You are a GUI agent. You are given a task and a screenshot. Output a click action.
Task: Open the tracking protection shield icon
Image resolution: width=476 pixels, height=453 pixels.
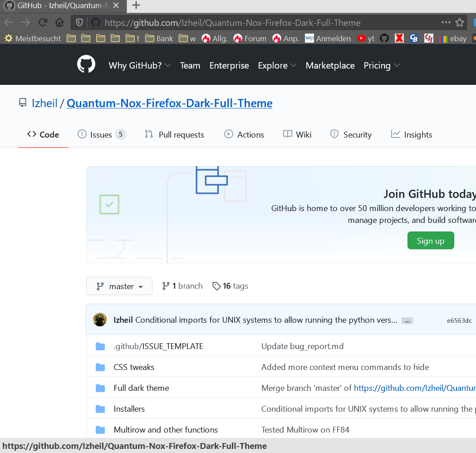click(x=79, y=22)
